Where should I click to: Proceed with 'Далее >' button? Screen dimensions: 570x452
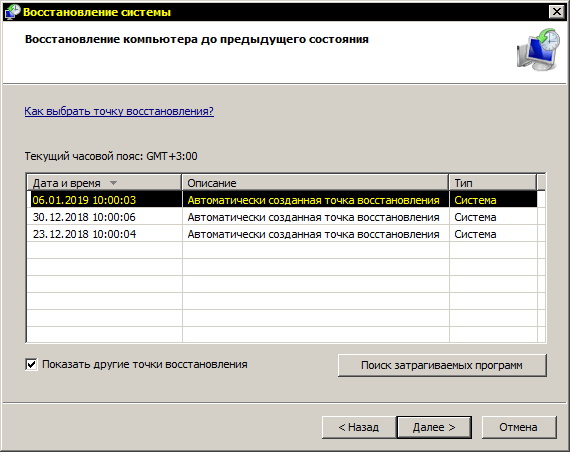pos(434,427)
